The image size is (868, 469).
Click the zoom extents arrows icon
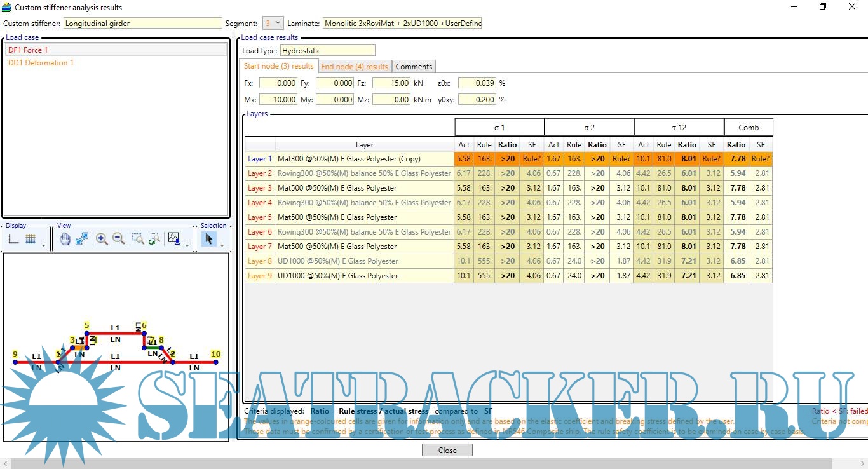point(82,239)
